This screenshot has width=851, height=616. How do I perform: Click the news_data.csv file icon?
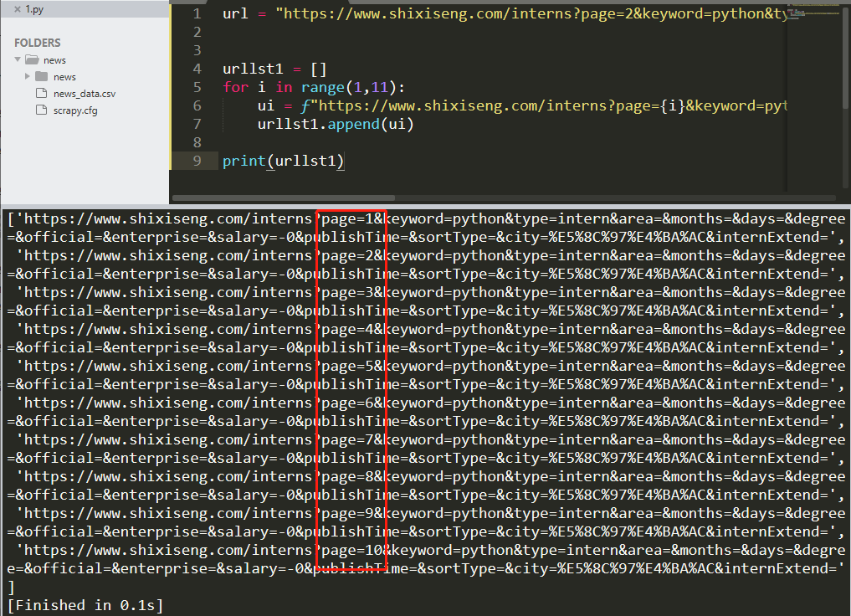pos(41,94)
